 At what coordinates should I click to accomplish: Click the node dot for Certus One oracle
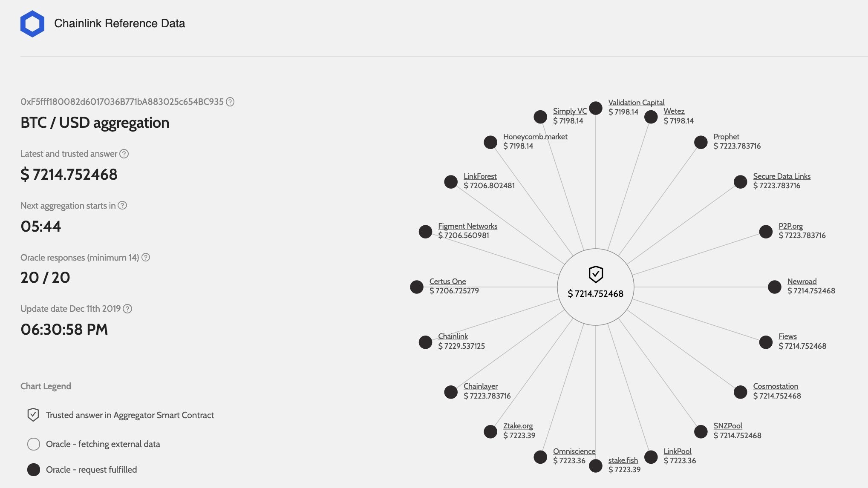tap(416, 287)
